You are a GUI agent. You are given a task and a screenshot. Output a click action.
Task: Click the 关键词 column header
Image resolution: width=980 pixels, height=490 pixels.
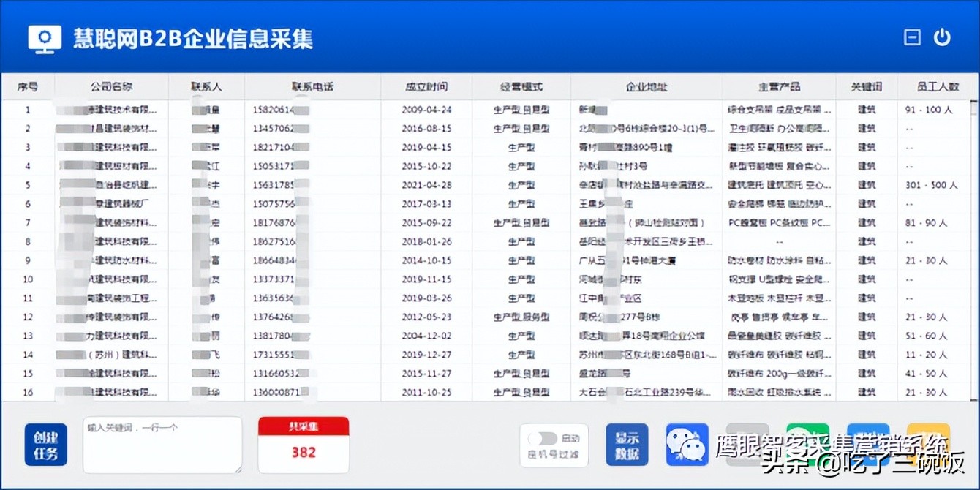865,86
